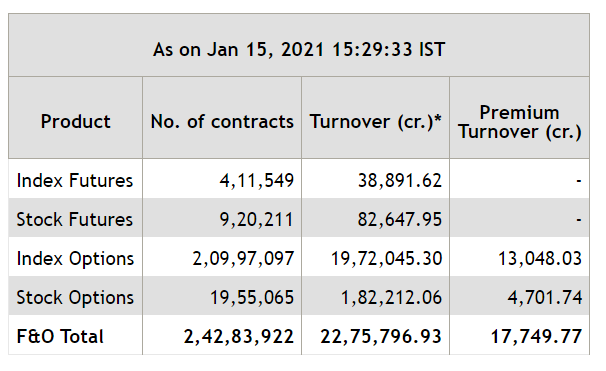The width and height of the screenshot is (606, 371).
Task: Click the No. of contracts column header
Action: click(x=222, y=121)
